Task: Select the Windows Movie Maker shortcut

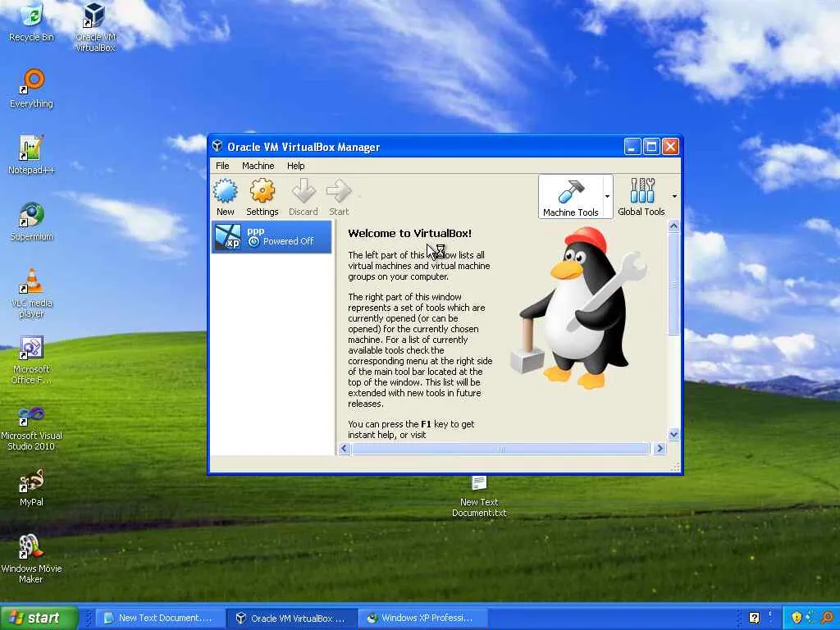Action: pos(32,559)
